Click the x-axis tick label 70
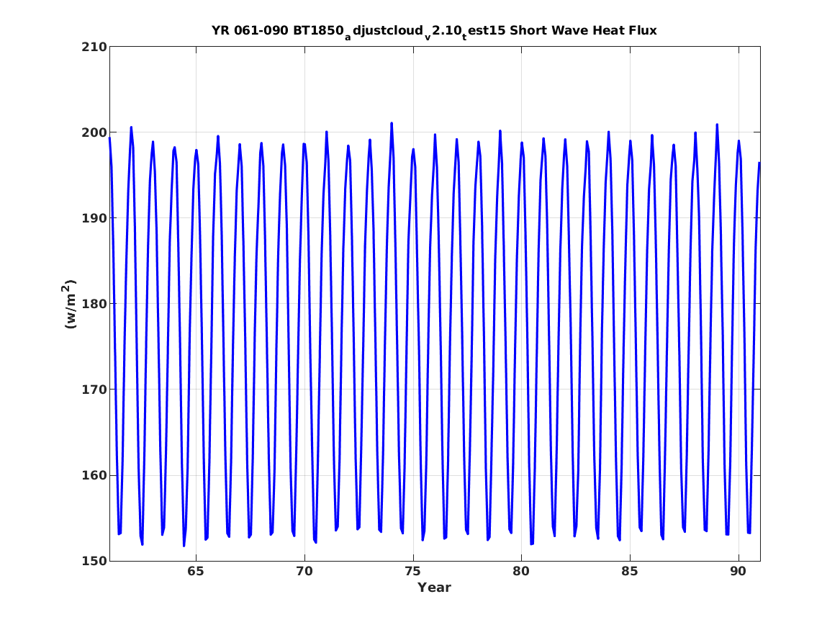The image size is (840, 630). click(304, 572)
